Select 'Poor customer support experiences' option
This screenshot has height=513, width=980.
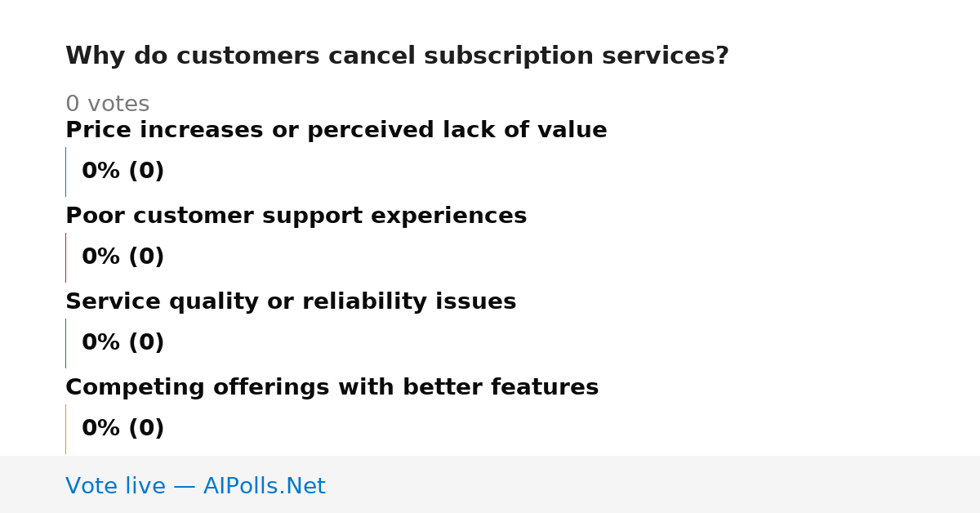(296, 216)
